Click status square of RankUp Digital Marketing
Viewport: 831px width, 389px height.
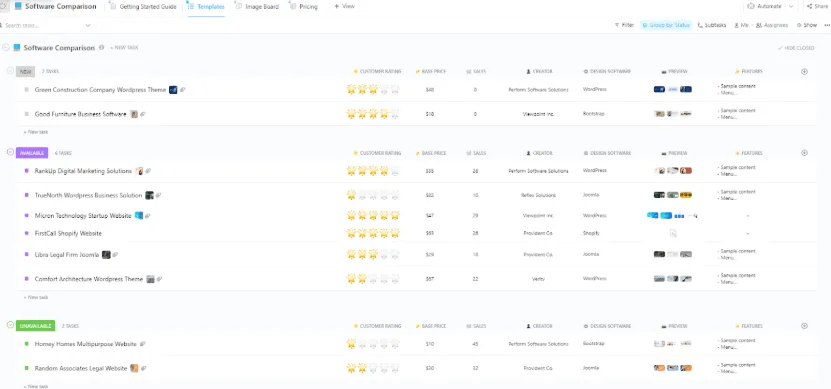[26, 171]
